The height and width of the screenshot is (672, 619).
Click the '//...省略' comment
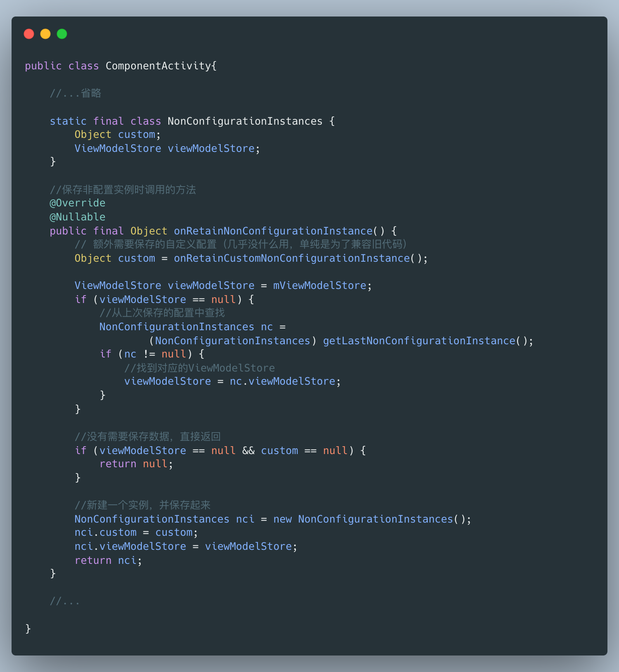[x=76, y=93]
